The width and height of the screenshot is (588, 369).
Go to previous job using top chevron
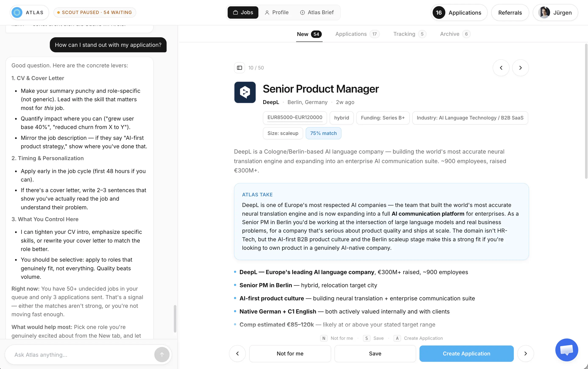[x=501, y=68]
